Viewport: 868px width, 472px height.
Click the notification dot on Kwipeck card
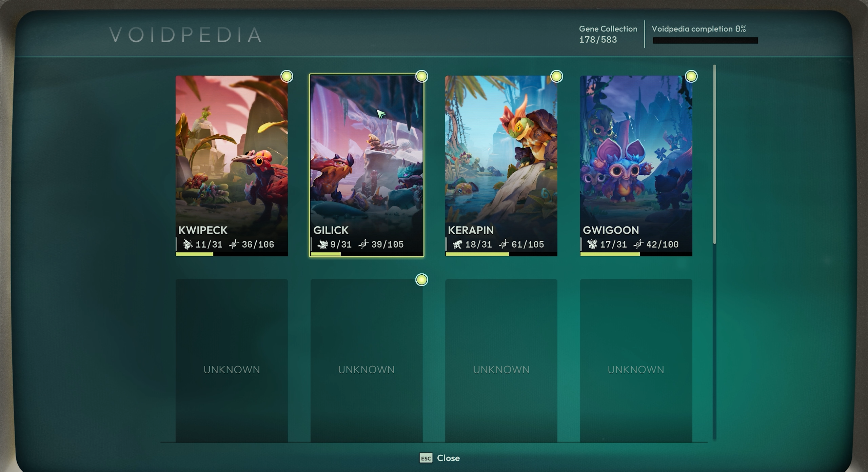(287, 76)
